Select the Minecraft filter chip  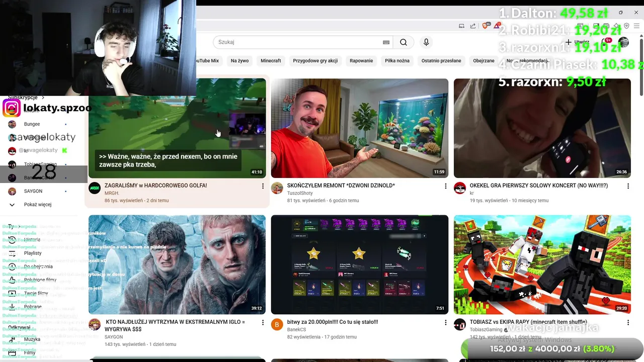click(271, 61)
